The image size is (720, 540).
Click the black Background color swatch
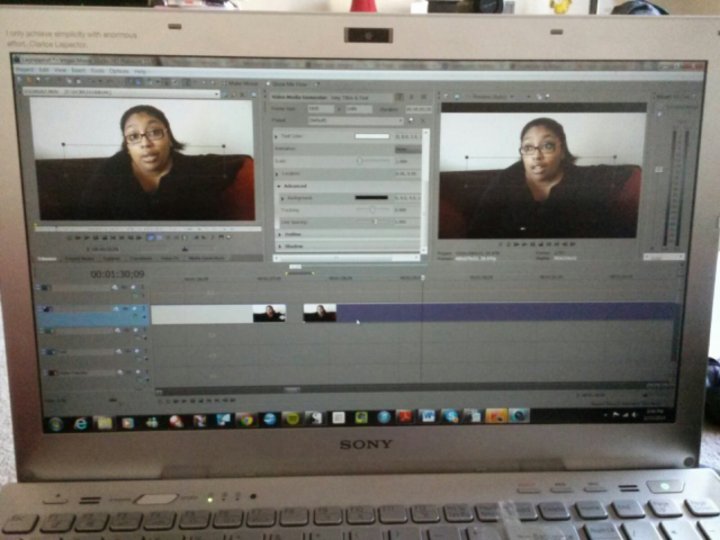pos(371,198)
